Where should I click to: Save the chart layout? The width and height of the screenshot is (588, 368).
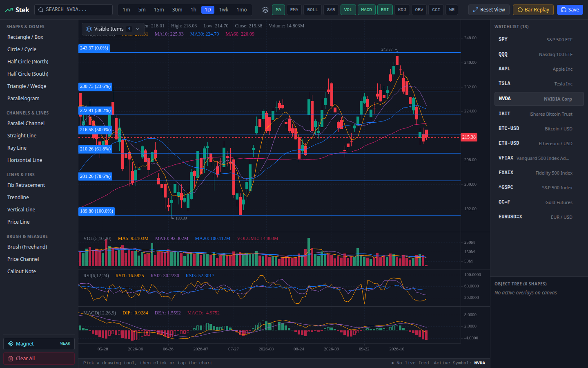click(x=570, y=10)
